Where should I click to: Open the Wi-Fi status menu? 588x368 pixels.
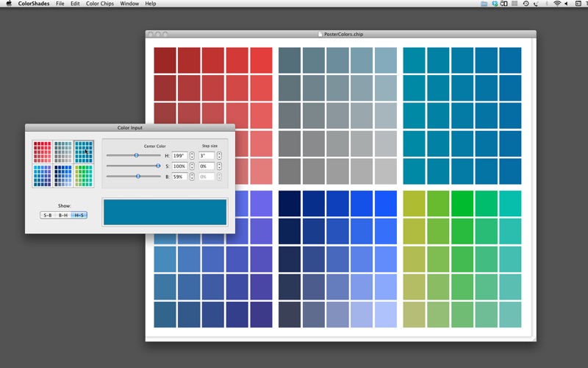(557, 4)
